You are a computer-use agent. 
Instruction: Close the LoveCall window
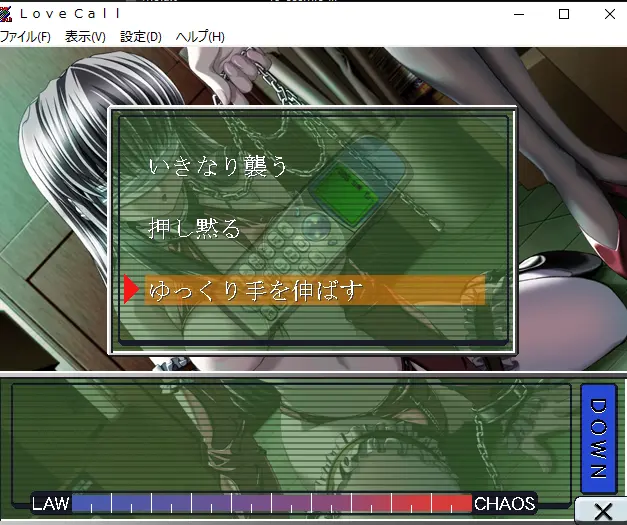pyautogui.click(x=610, y=14)
